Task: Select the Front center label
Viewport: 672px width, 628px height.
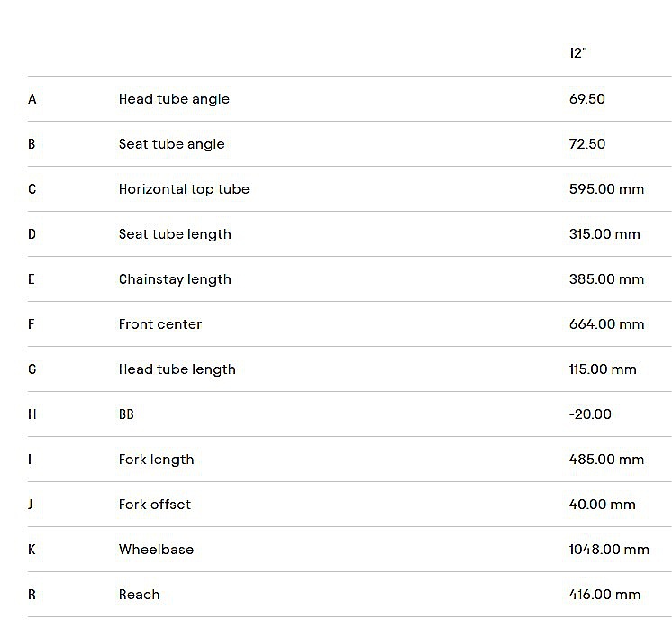Action: click(x=160, y=324)
